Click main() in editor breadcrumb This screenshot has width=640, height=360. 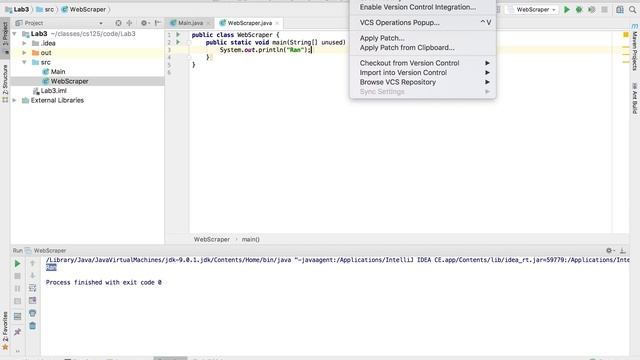point(251,240)
